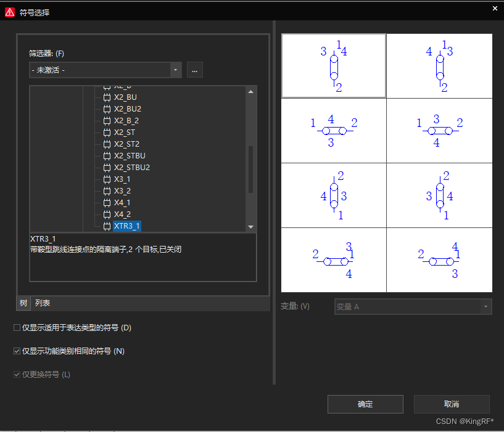The image size is (504, 432).
Task: Select the highlighted XTR3_1 tree entry
Action: [127, 226]
